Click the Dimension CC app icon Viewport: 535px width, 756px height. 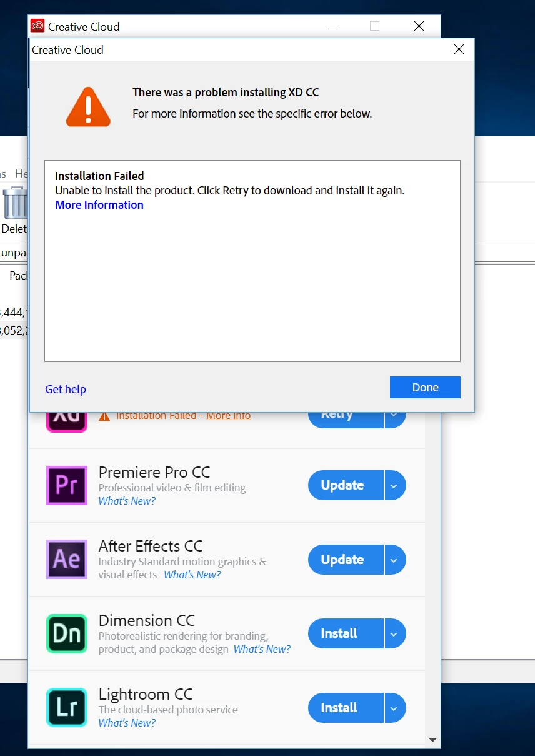(67, 633)
